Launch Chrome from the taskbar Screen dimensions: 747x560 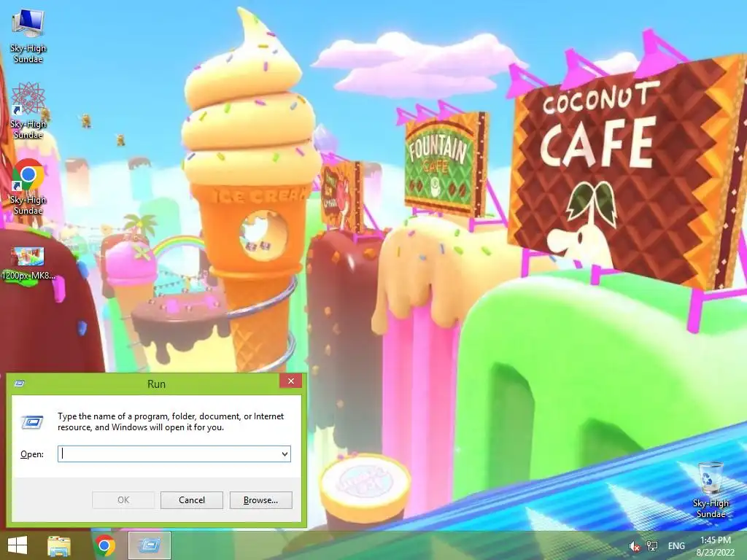pos(105,545)
